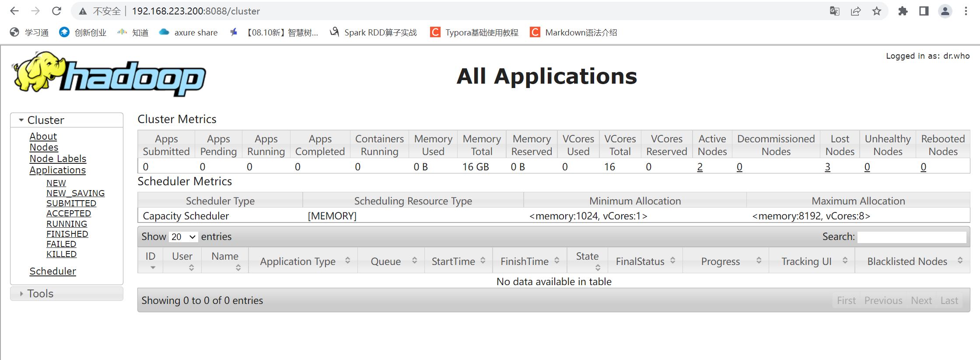Image resolution: width=980 pixels, height=360 pixels.
Task: Open the Scheduler sidebar link
Action: point(52,271)
